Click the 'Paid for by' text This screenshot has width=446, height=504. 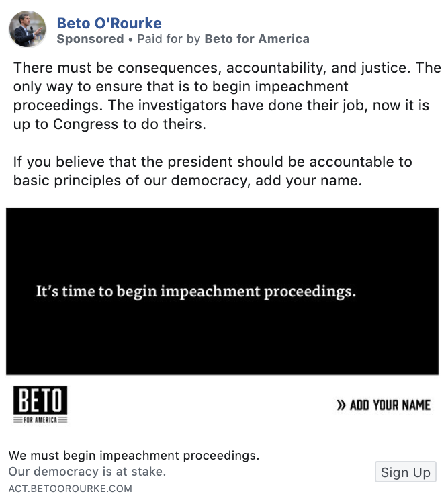click(x=169, y=39)
